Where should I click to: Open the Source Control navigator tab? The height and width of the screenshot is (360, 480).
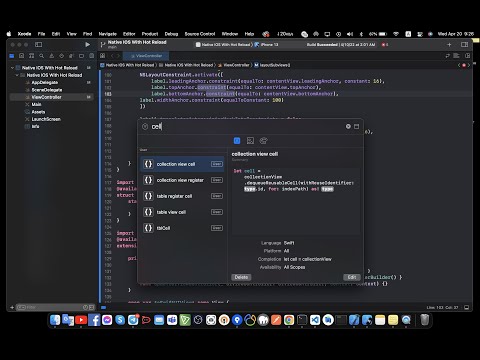coord(22,56)
